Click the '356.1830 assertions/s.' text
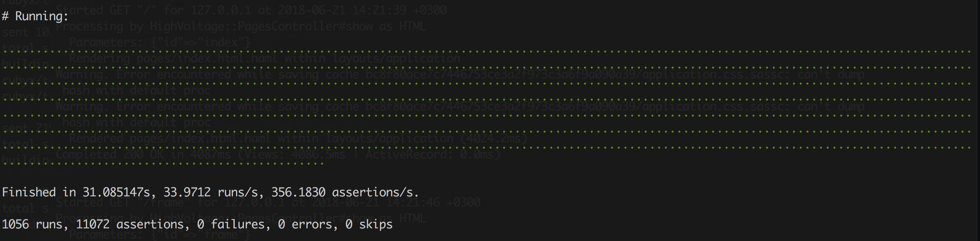The image size is (980, 241). pyautogui.click(x=345, y=193)
